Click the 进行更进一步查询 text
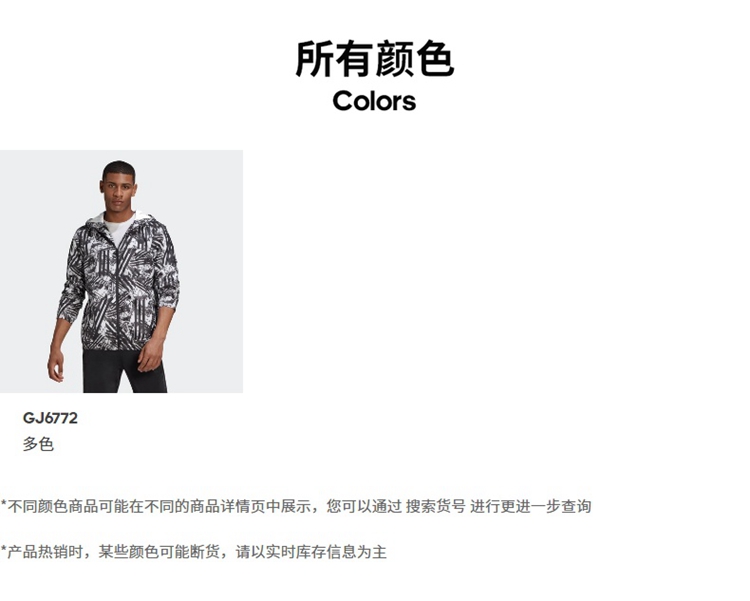 (530, 506)
